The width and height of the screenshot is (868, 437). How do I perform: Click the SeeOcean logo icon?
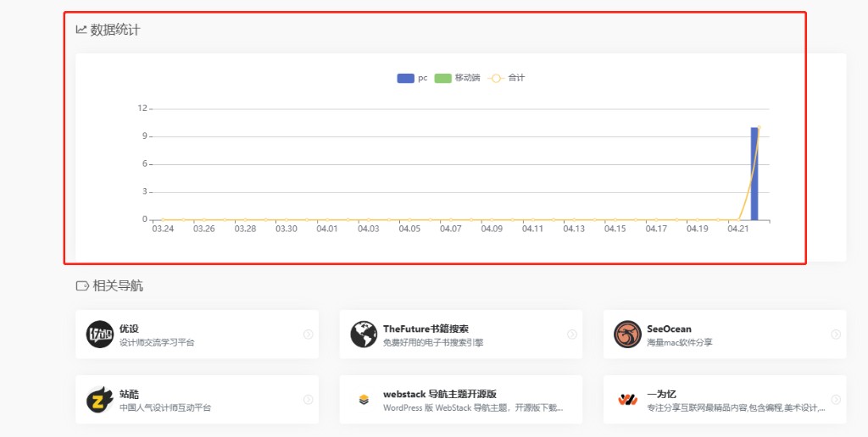627,335
